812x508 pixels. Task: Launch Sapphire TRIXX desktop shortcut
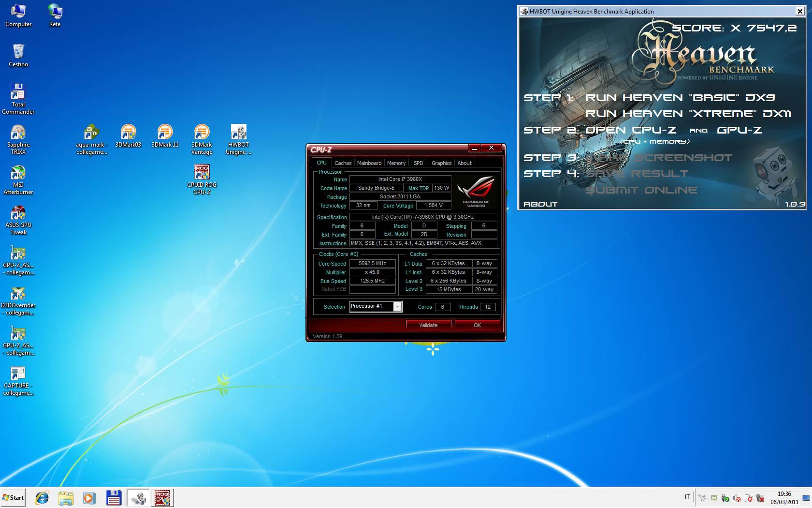click(18, 139)
